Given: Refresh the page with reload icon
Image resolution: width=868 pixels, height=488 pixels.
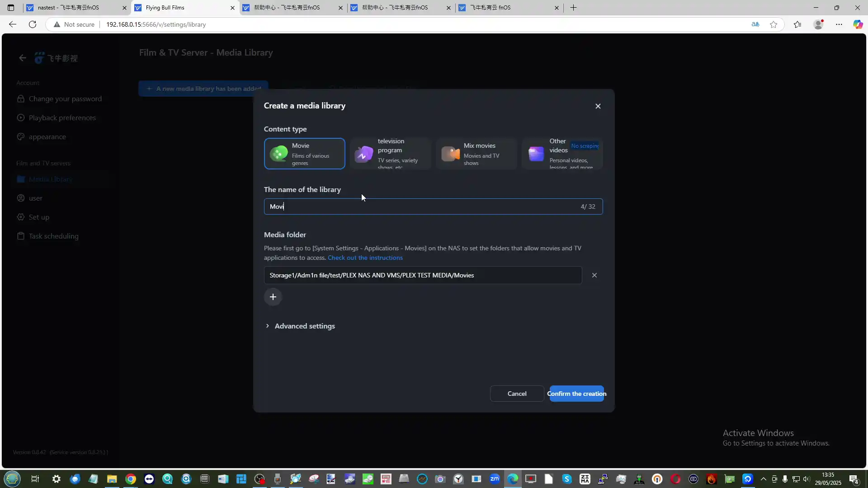Looking at the screenshot, I should [x=33, y=24].
